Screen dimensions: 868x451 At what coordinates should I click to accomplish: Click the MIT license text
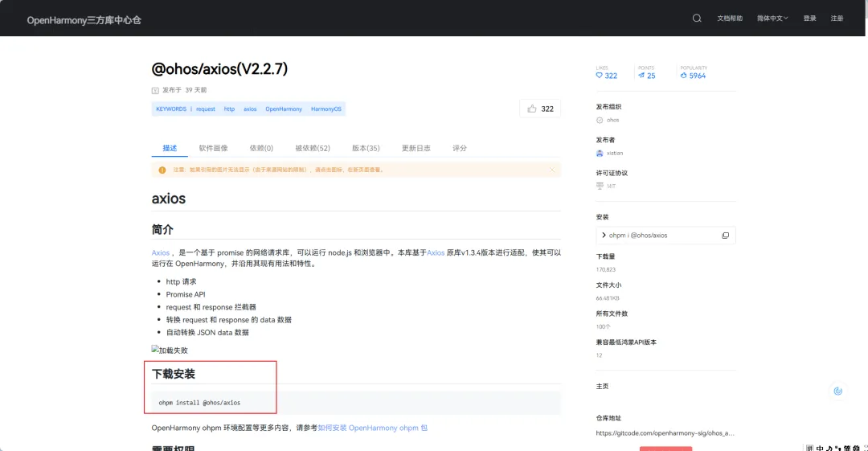tap(611, 187)
